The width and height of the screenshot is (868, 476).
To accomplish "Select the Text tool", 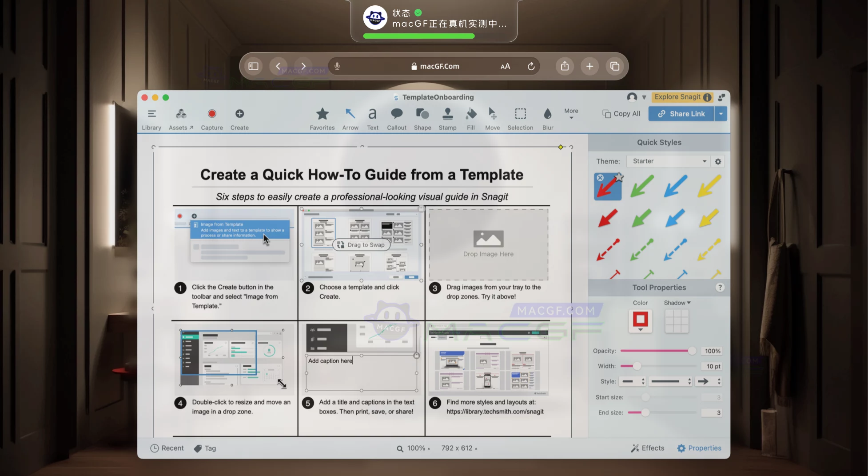I will pos(373,118).
